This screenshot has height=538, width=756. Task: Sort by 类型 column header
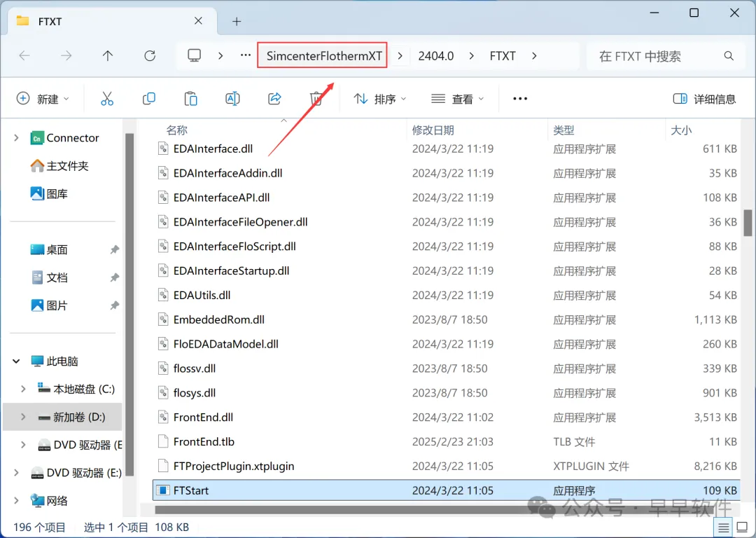(x=563, y=130)
